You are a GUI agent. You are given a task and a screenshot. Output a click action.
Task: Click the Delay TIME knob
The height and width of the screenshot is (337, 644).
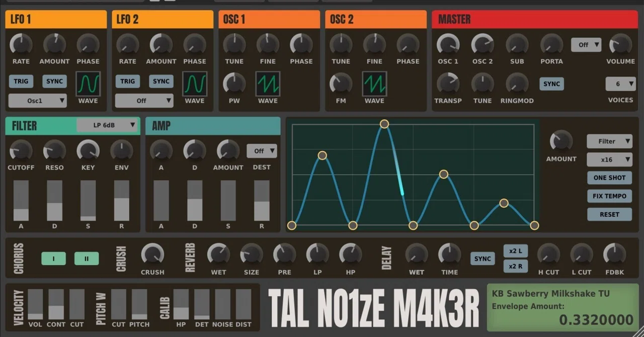pos(450,255)
